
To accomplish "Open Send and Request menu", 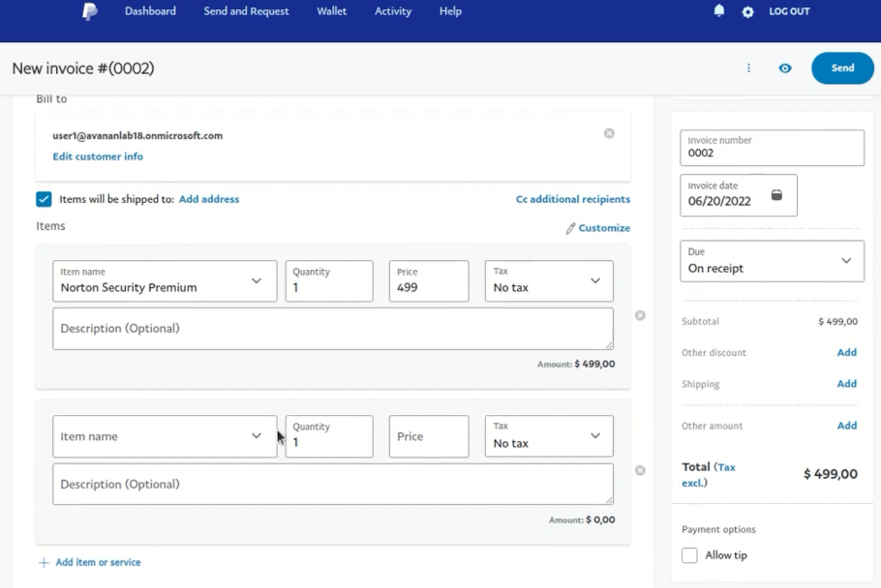I will (x=246, y=11).
